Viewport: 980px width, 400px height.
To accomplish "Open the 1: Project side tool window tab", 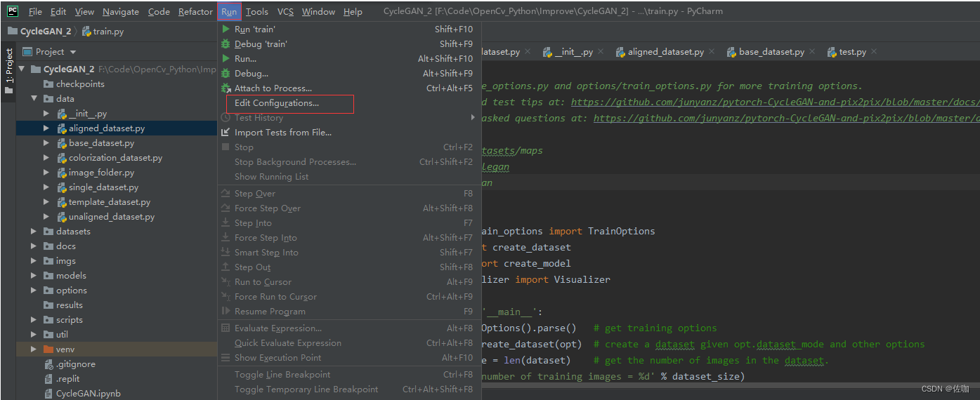I will coord(9,71).
